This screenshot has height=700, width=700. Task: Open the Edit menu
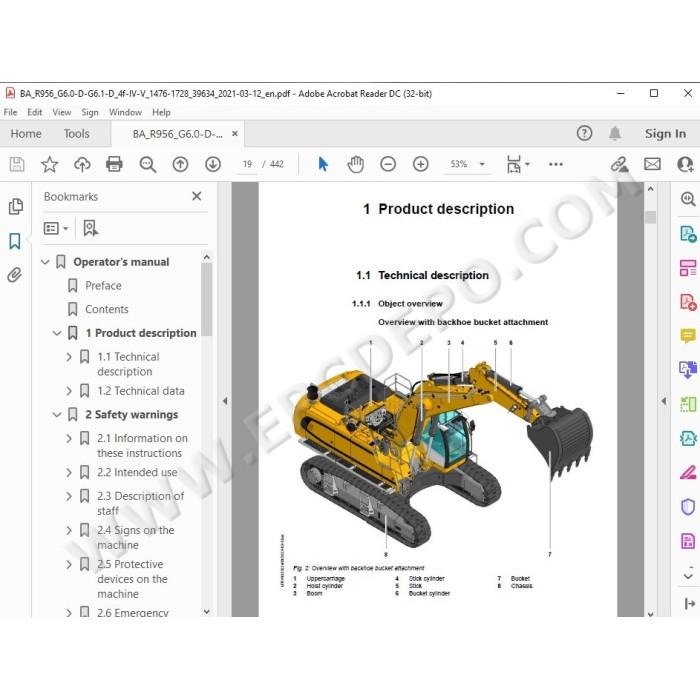pos(35,112)
